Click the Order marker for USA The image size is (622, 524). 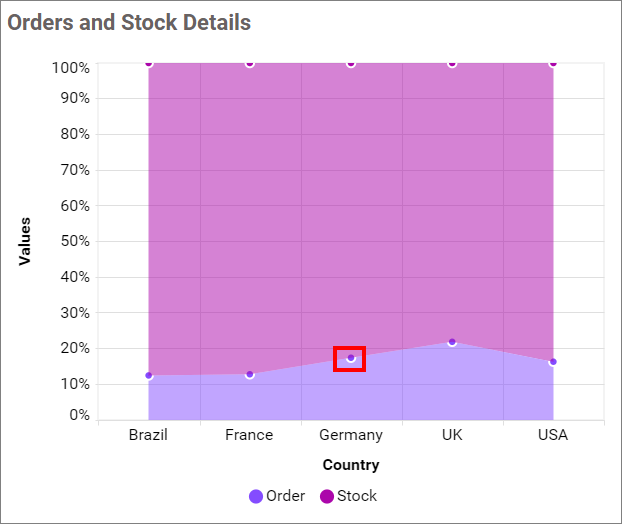[x=553, y=362]
